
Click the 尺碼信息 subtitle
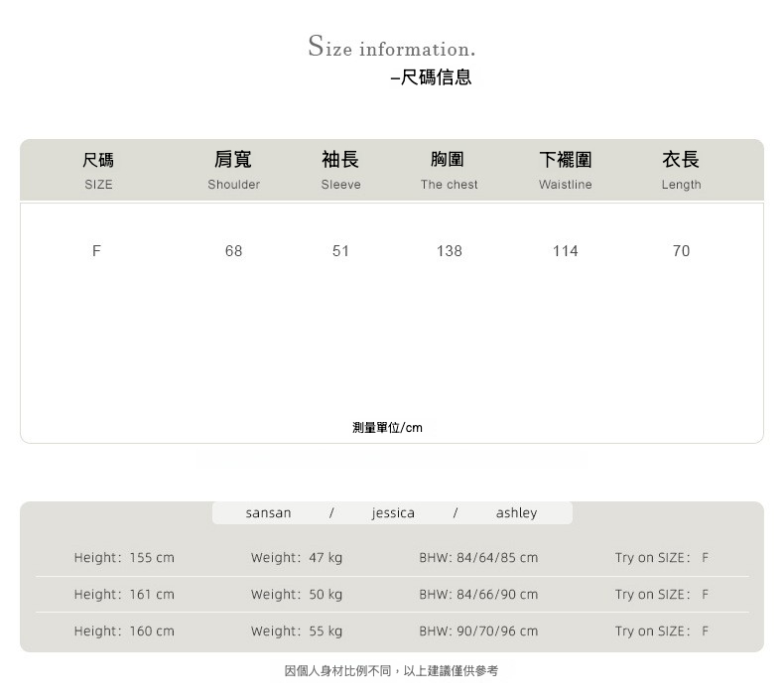pyautogui.click(x=431, y=77)
